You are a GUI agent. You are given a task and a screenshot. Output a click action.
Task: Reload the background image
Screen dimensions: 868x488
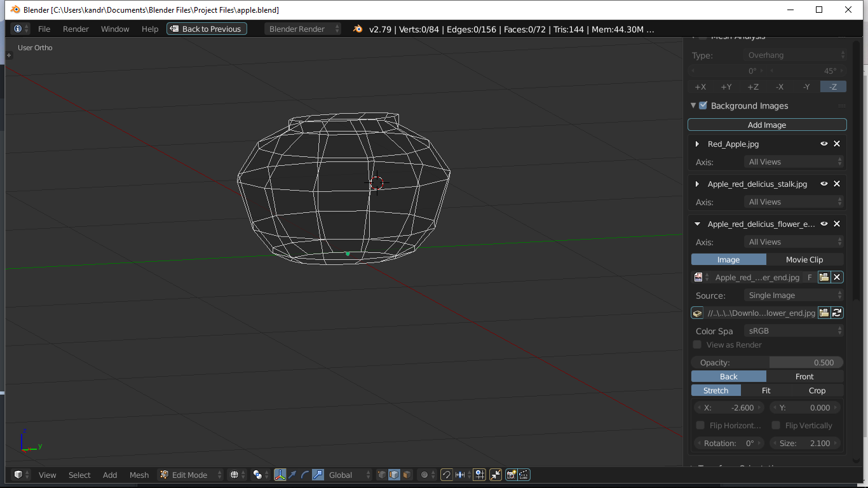tap(837, 313)
